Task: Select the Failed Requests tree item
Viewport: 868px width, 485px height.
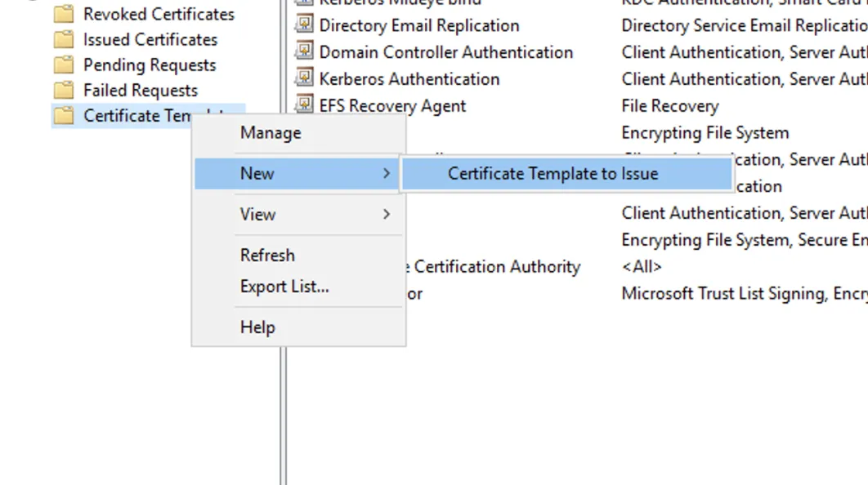Action: tap(141, 90)
